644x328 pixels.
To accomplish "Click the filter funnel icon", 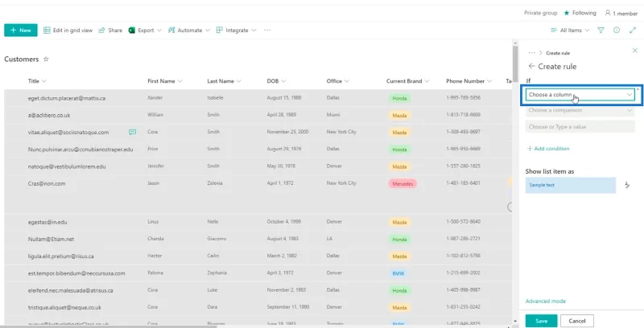I will point(601,31).
